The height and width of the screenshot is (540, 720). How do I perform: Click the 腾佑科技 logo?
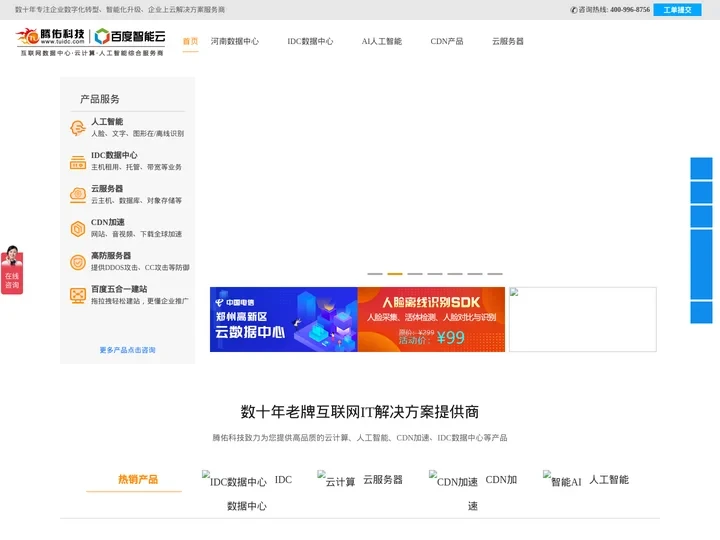[51, 36]
